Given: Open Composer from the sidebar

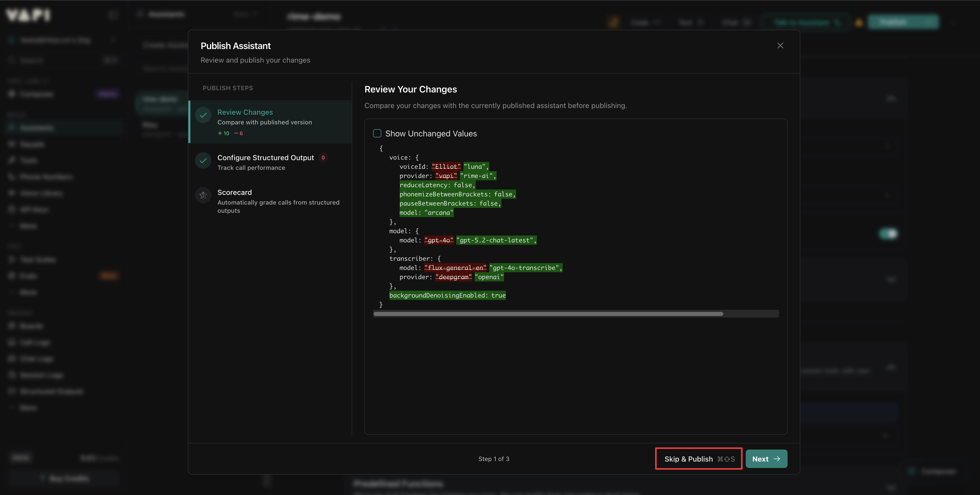Looking at the screenshot, I should click(36, 94).
